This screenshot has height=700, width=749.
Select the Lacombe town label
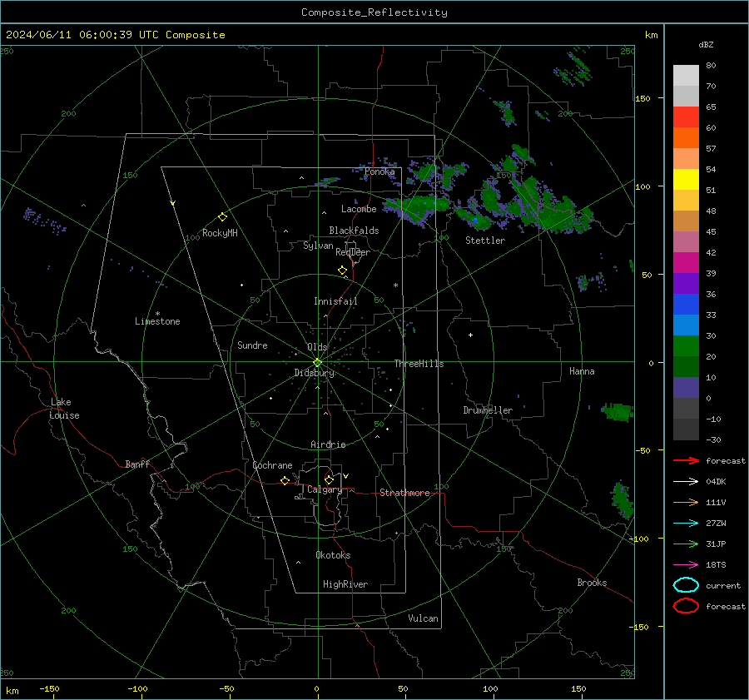click(359, 209)
